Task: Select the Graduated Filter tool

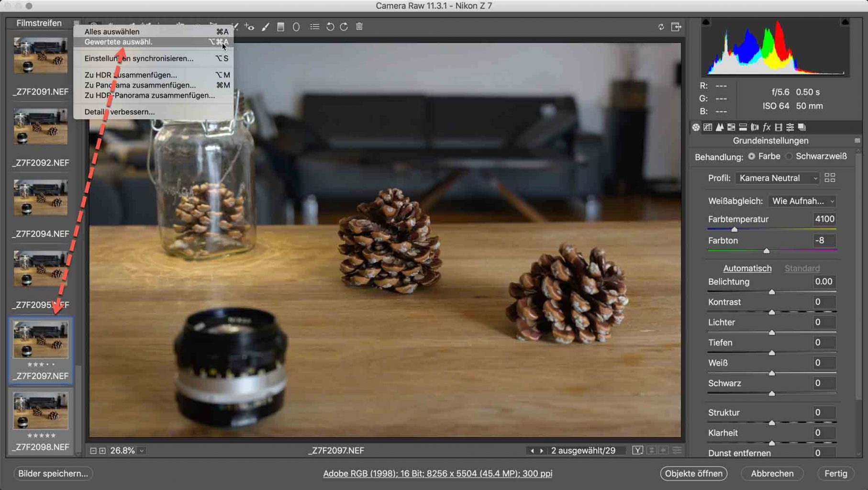Action: (x=281, y=27)
